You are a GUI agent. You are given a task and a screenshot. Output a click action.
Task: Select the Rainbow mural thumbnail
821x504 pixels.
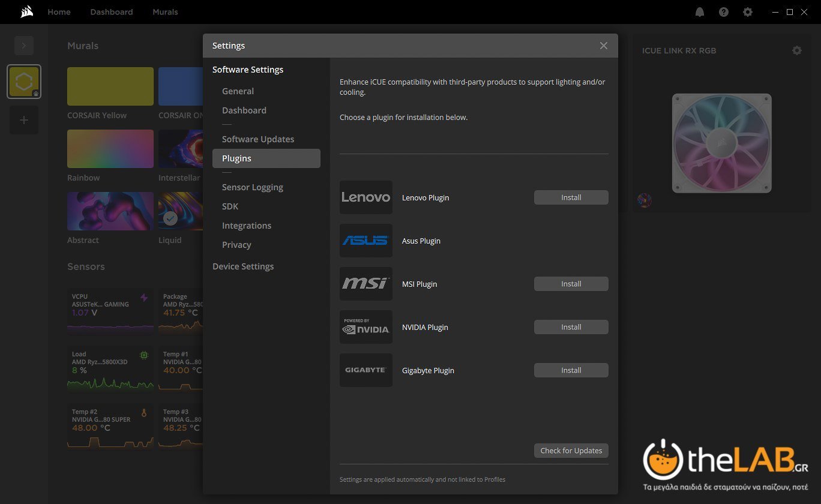pyautogui.click(x=110, y=149)
